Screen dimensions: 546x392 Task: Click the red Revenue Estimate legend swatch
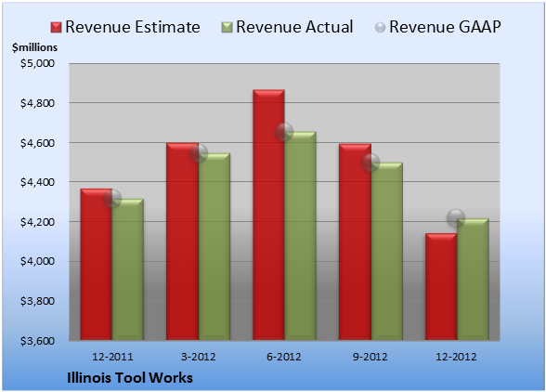56,28
